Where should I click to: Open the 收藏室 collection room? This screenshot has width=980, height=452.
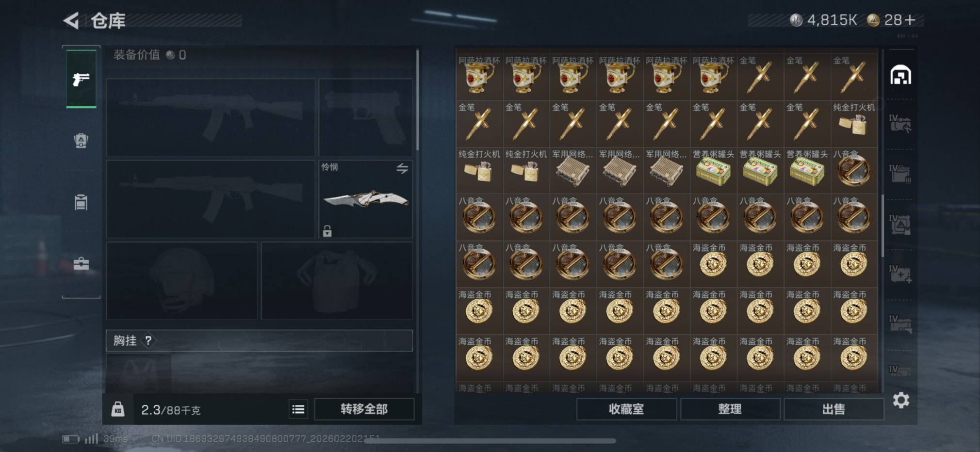point(626,409)
